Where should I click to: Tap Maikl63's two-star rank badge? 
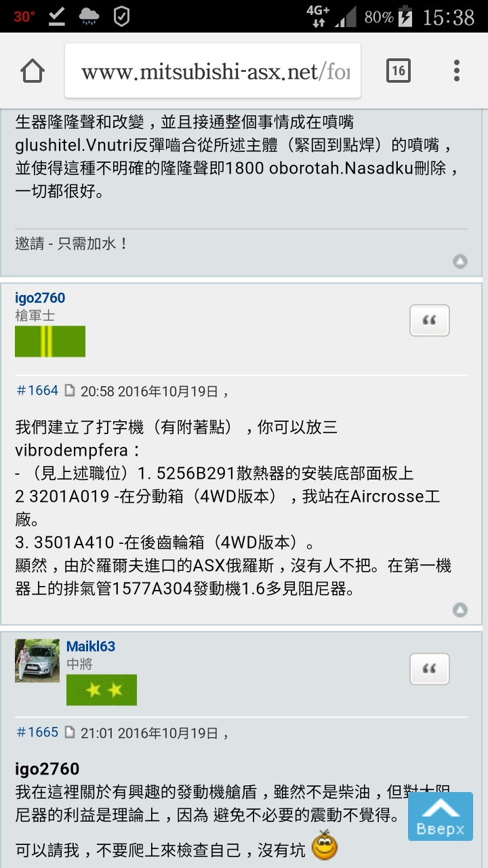pos(102,690)
